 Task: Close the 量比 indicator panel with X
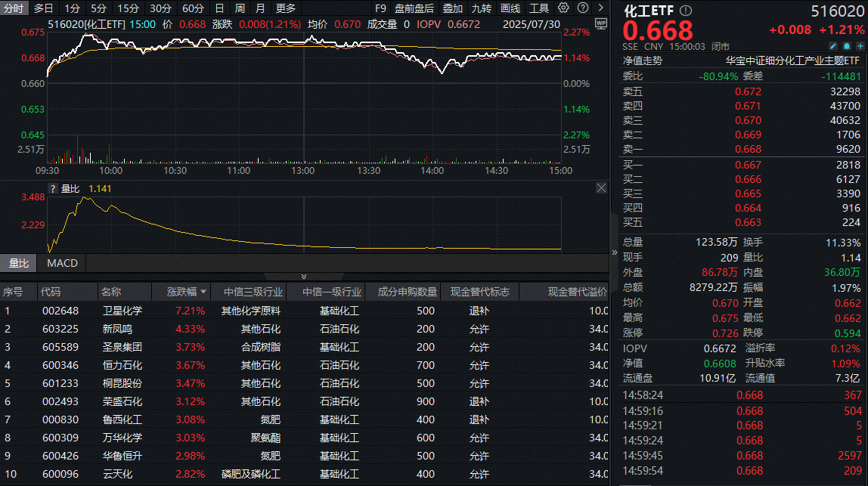pos(601,188)
